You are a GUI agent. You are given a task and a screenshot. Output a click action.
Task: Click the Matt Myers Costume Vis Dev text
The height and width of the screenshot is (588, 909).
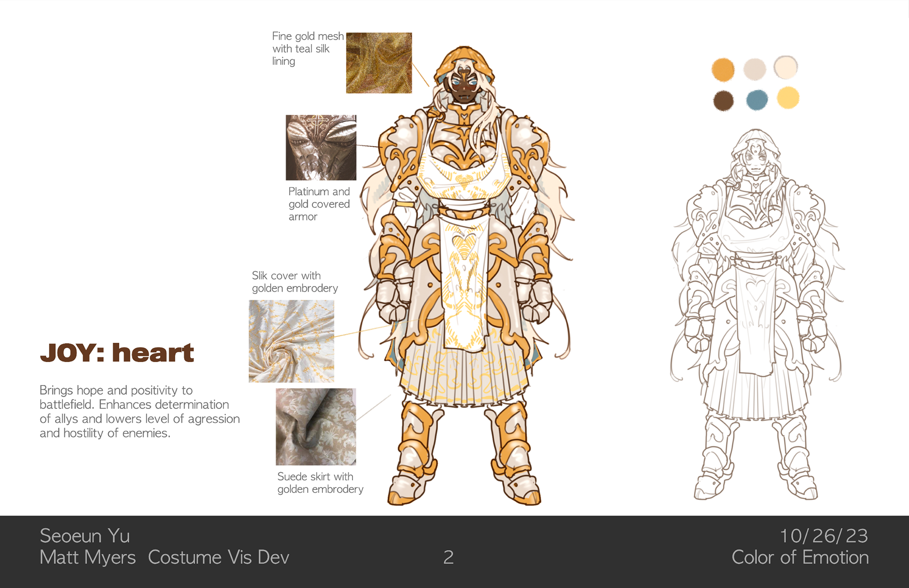coord(164,557)
